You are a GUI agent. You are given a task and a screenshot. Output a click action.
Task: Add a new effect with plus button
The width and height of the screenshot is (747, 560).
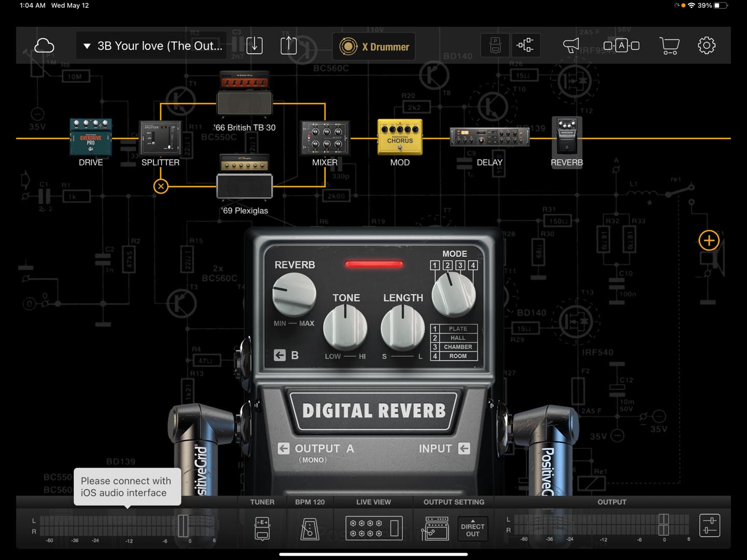tap(709, 241)
